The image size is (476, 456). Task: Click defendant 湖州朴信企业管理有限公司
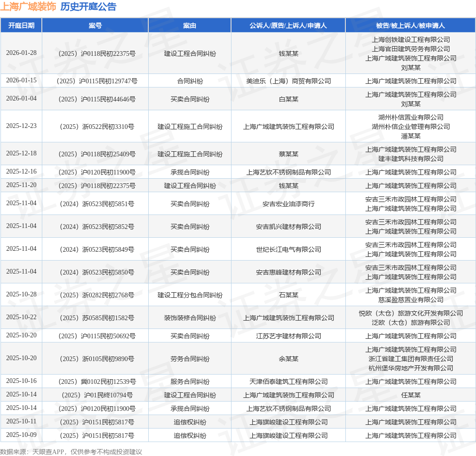click(411, 127)
